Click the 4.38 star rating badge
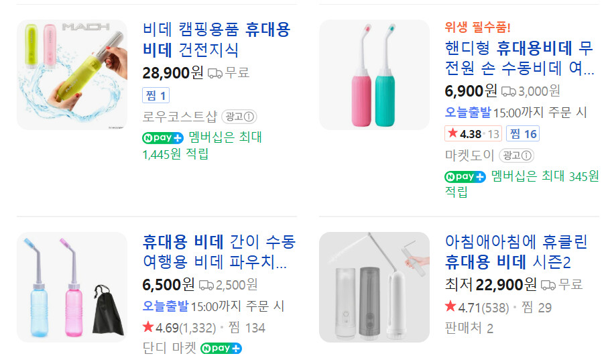The width and height of the screenshot is (608, 364). (473, 134)
